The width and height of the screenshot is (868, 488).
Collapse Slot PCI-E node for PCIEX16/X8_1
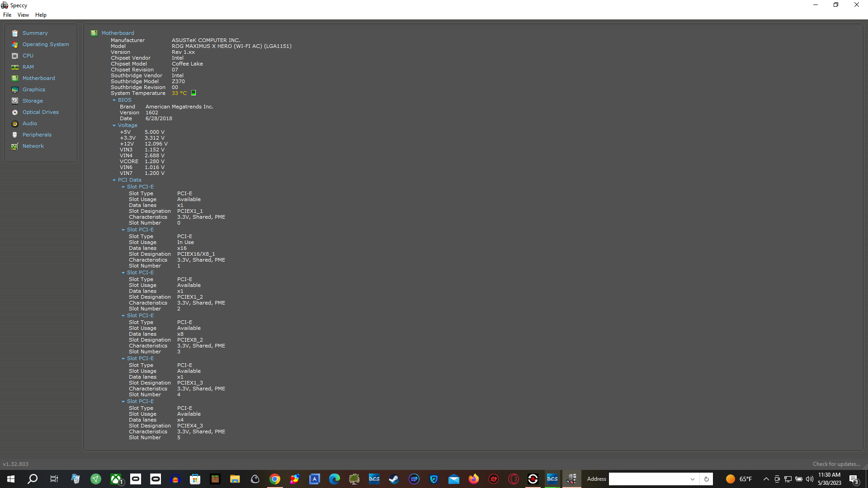[x=123, y=230]
